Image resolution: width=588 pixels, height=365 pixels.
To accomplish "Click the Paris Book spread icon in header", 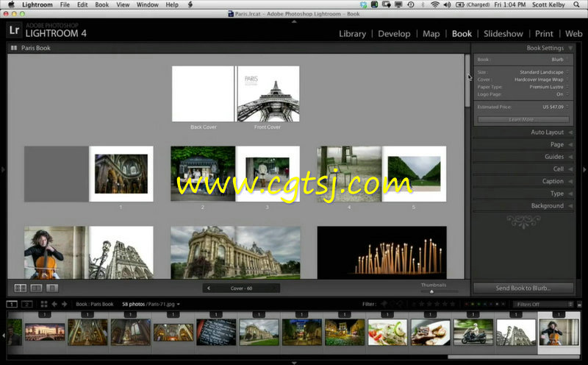I will (x=14, y=48).
